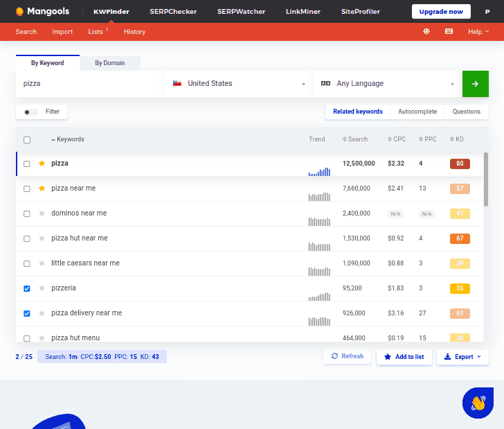Star the pizza delivery near me keyword
This screenshot has width=504, height=429.
point(42,313)
